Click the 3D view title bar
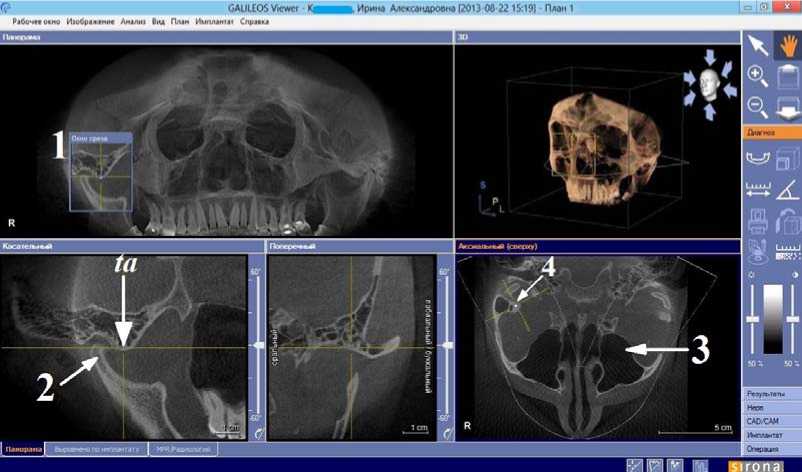The width and height of the screenshot is (802, 472). 597,37
